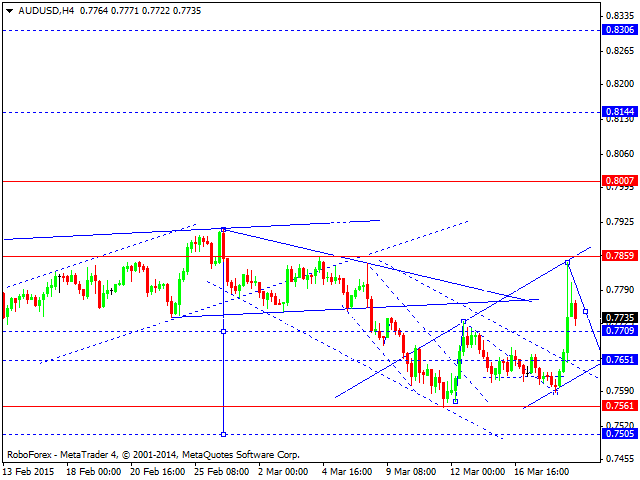Select the 0.7505 target price label
640x480 pixels.
point(617,433)
